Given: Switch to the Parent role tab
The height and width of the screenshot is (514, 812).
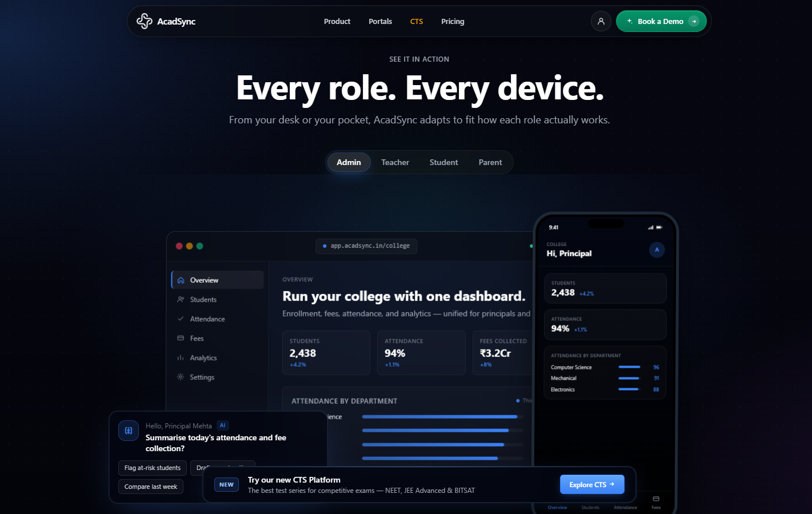Looking at the screenshot, I should [490, 162].
